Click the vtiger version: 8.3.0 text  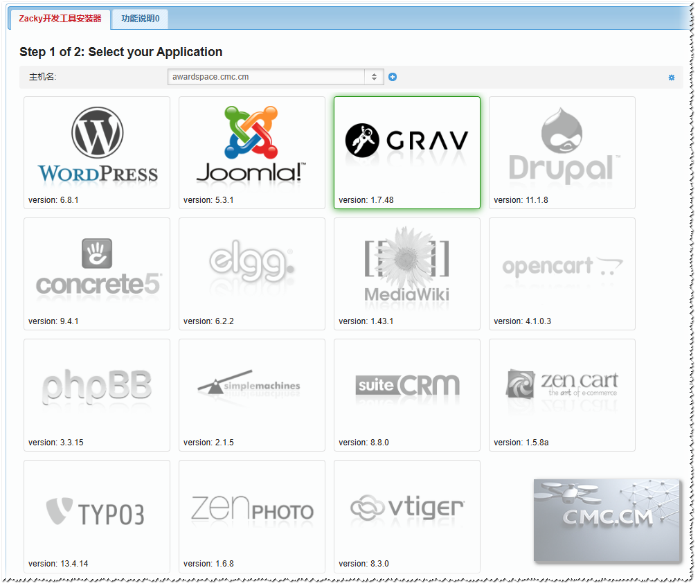(364, 564)
